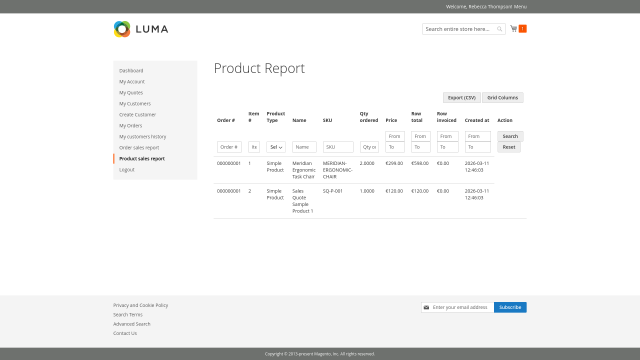Click the Created at column header
Image resolution: width=640 pixels, height=360 pixels.
pyautogui.click(x=477, y=120)
